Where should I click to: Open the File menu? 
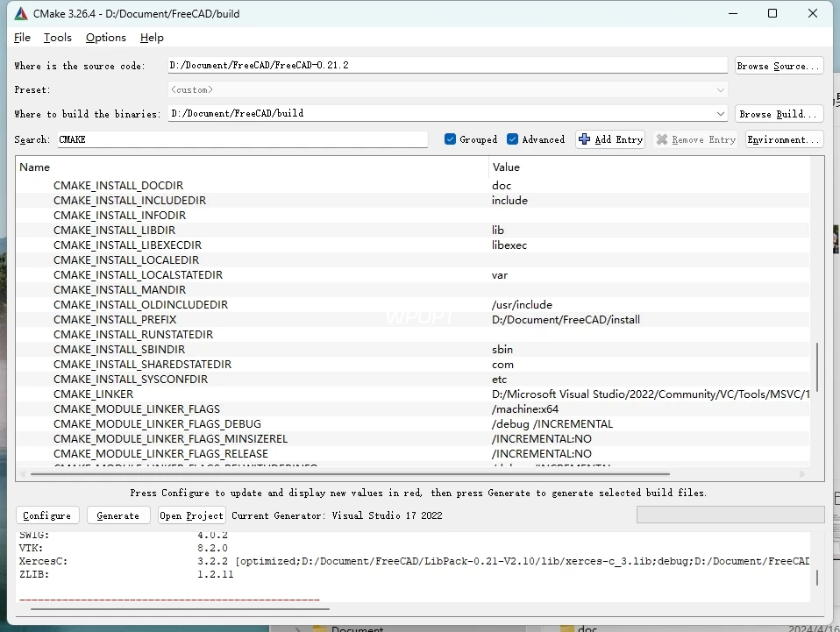point(23,38)
